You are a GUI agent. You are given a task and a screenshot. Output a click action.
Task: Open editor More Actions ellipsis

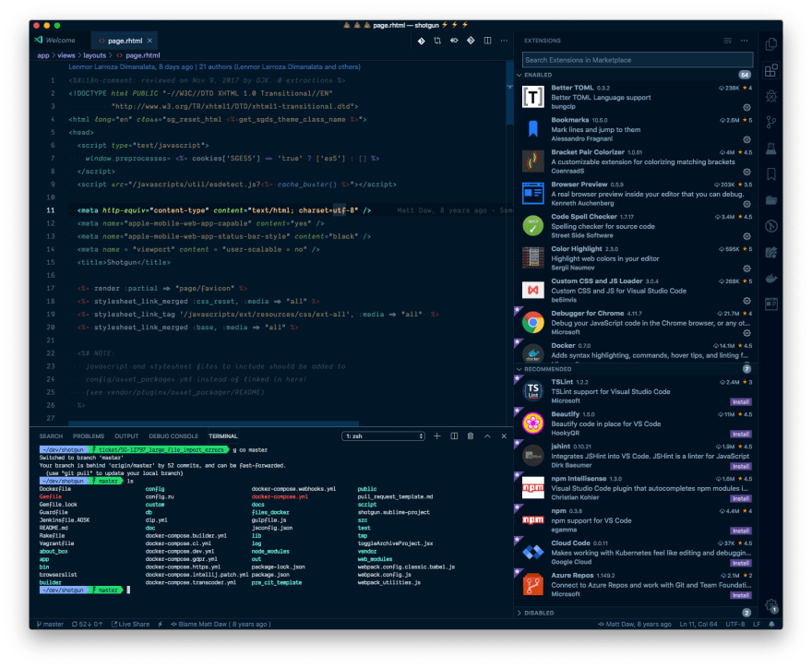(x=504, y=41)
